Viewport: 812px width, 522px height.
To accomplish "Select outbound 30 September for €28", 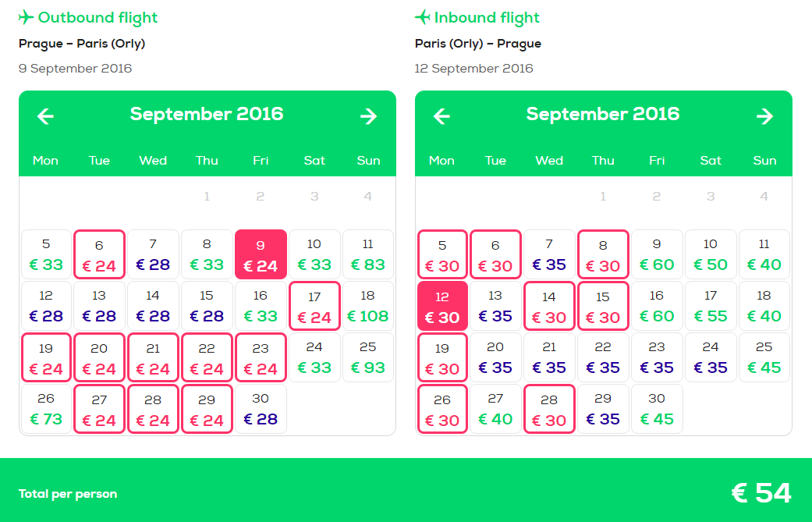I will (261, 409).
